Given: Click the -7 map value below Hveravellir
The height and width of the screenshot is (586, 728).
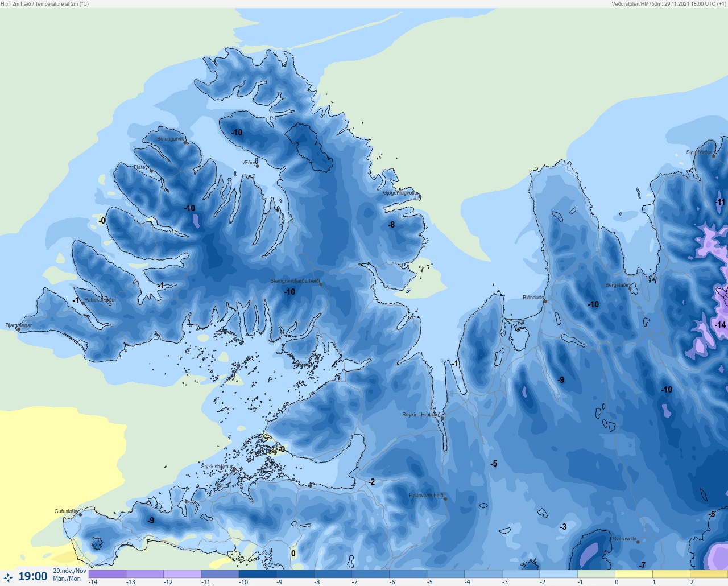Looking at the screenshot, I should pyautogui.click(x=642, y=566).
